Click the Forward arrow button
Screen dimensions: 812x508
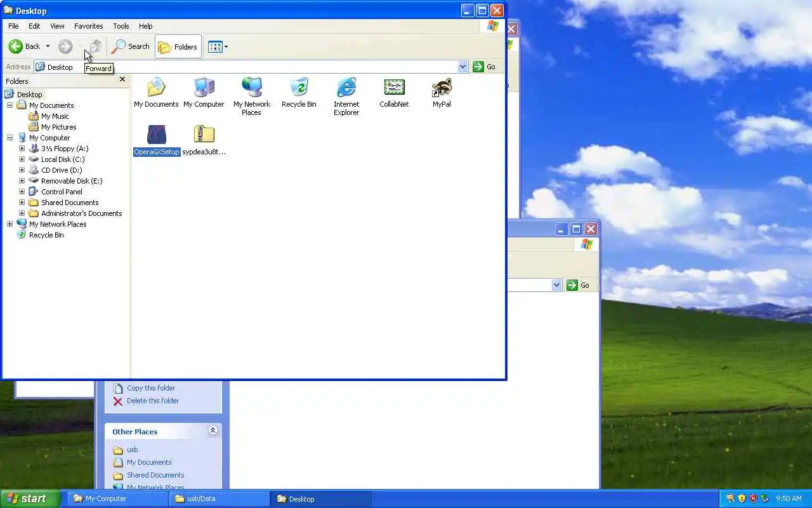tap(65, 46)
